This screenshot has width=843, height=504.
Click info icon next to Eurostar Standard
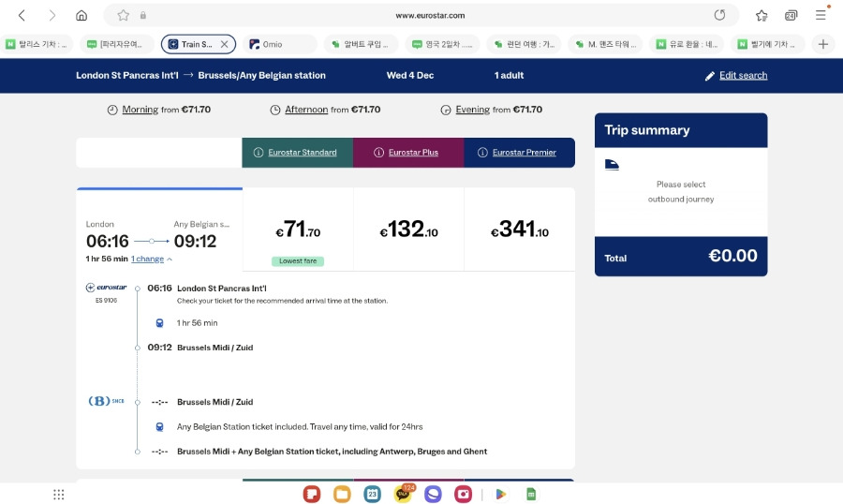(259, 152)
